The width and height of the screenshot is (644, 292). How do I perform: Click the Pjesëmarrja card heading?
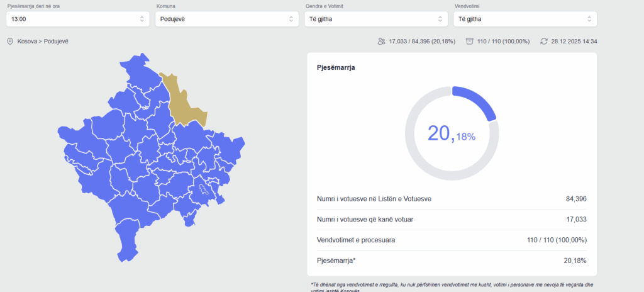pyautogui.click(x=336, y=67)
